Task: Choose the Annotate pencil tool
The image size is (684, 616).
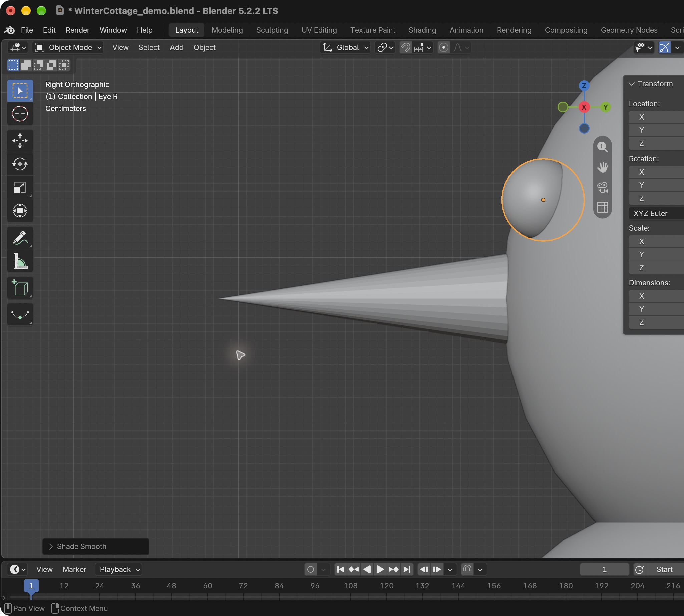Action: coord(20,238)
